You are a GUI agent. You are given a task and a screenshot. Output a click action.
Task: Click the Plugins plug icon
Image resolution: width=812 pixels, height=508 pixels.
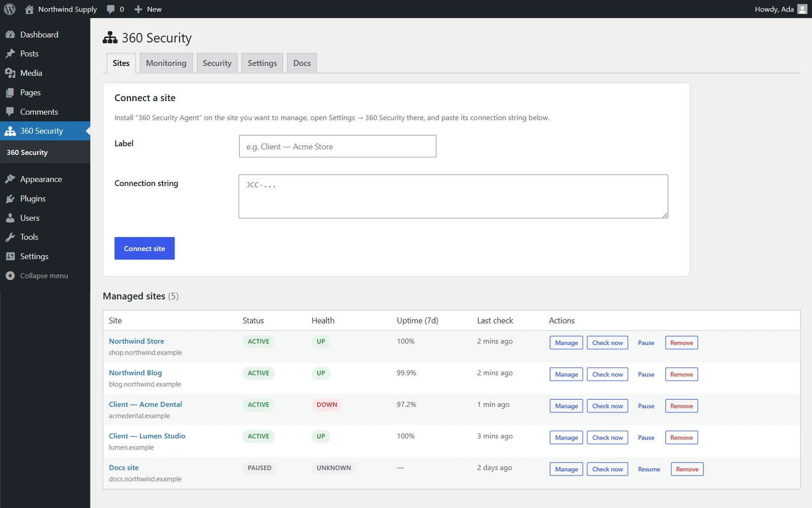10,199
